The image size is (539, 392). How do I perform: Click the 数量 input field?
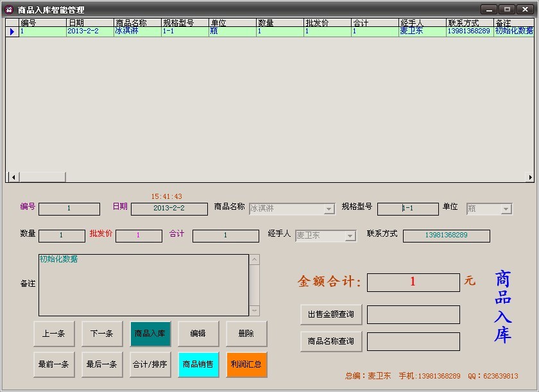coord(62,235)
